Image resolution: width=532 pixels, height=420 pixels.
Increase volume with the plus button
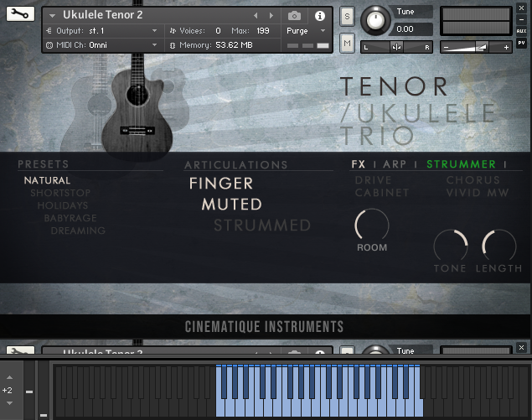506,47
